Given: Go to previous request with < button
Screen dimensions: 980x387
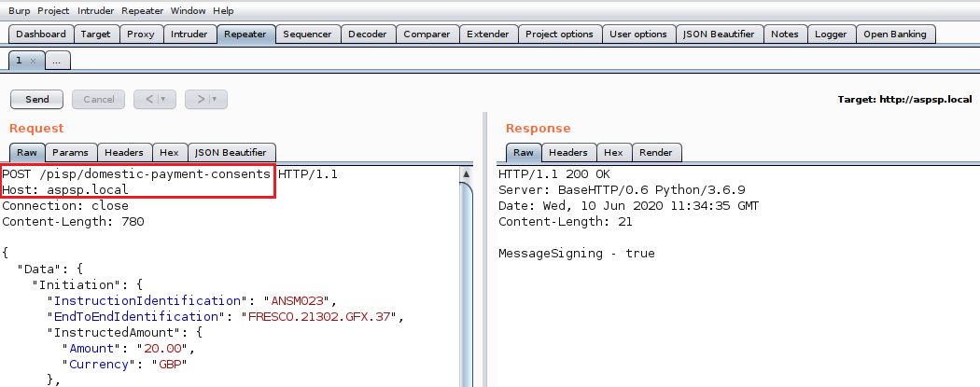Looking at the screenshot, I should 148,99.
